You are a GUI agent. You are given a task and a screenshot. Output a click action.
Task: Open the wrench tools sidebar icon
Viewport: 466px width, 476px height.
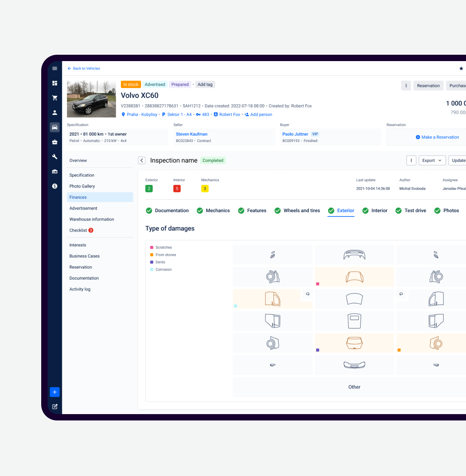point(55,157)
